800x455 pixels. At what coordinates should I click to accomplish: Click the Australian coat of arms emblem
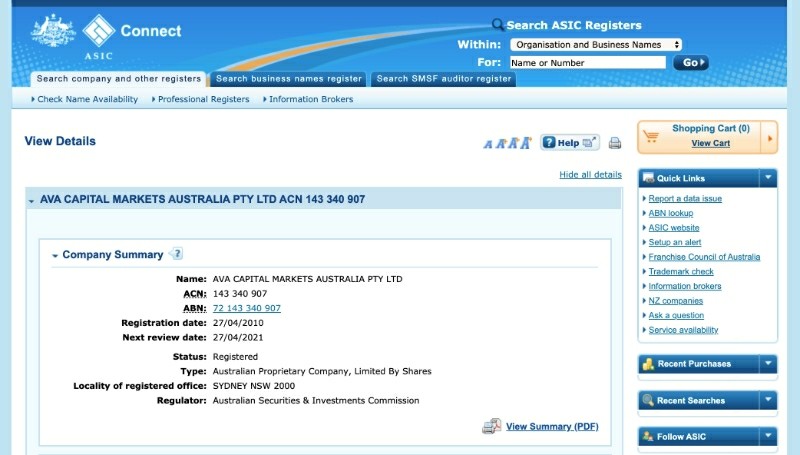click(x=53, y=32)
